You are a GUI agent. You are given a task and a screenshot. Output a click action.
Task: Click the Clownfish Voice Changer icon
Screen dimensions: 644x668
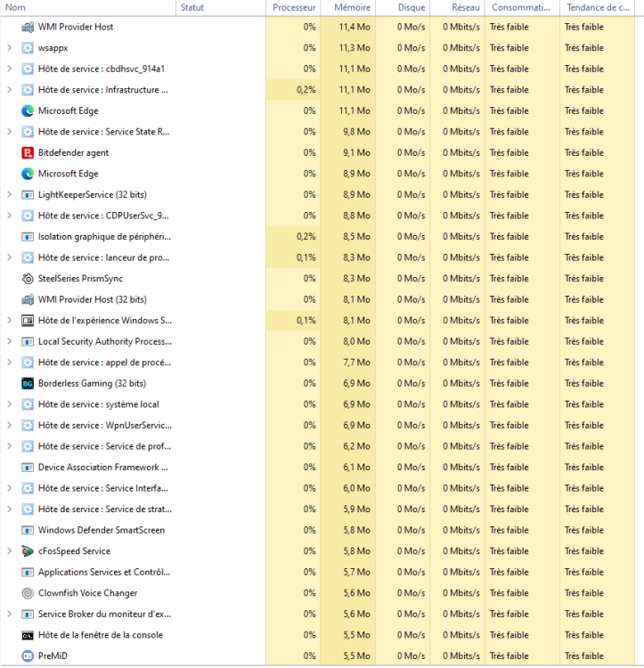[28, 593]
